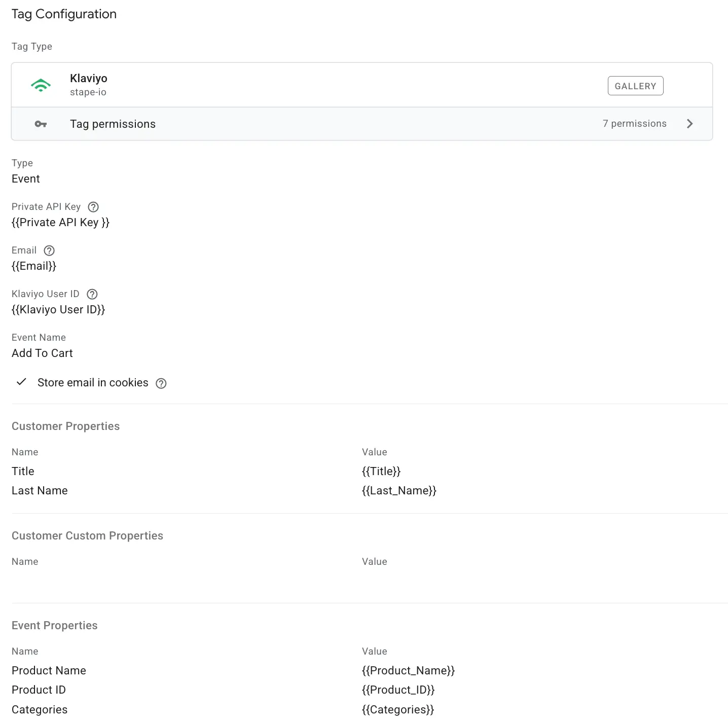The height and width of the screenshot is (721, 728).
Task: Click the Tag permissions row
Action: pos(113,124)
